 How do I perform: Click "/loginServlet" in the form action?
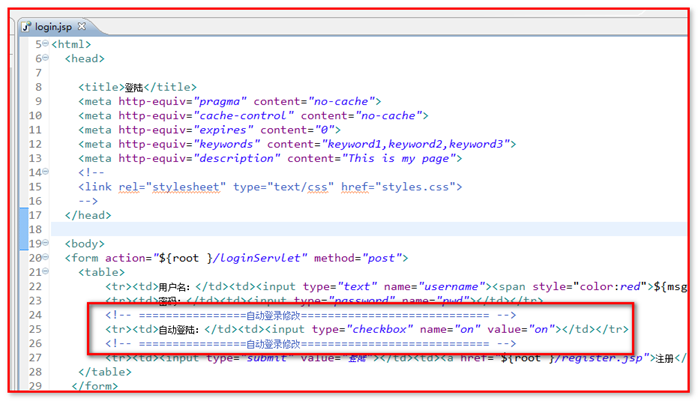click(257, 258)
